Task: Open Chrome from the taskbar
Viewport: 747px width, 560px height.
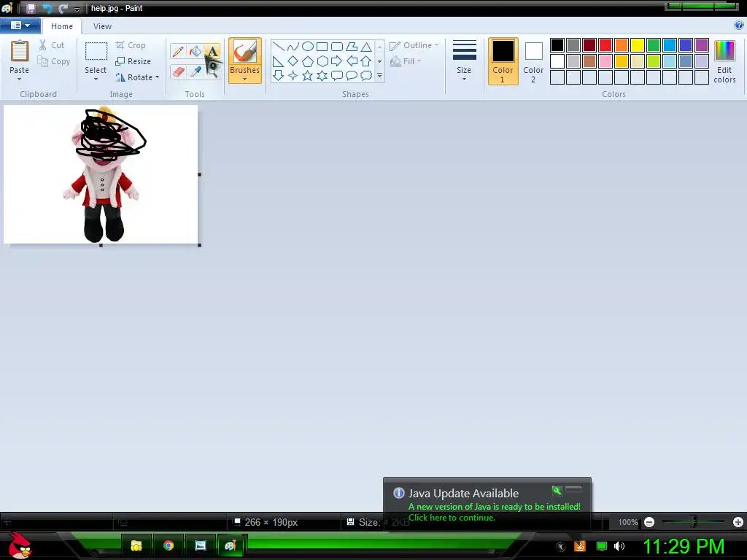Action: click(x=169, y=545)
